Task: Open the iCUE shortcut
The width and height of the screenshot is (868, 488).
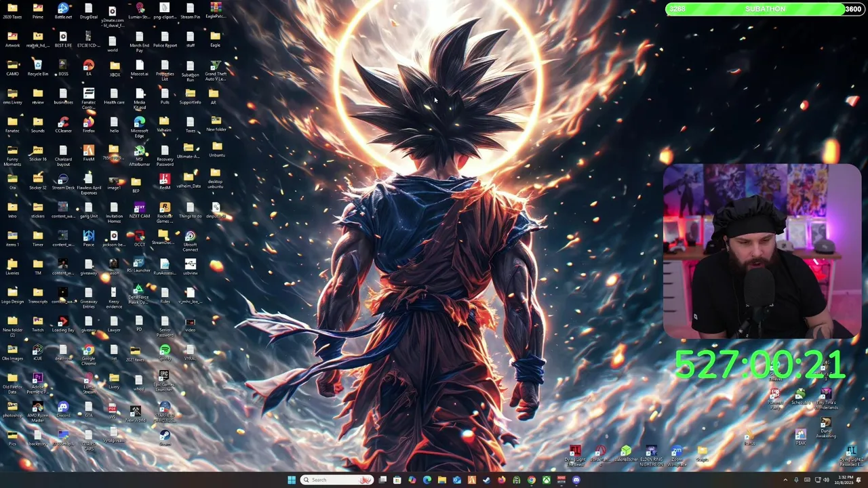Action: (x=38, y=352)
